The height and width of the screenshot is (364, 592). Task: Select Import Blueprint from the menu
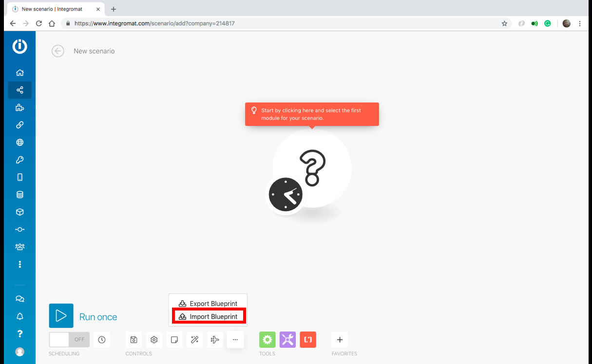click(209, 316)
